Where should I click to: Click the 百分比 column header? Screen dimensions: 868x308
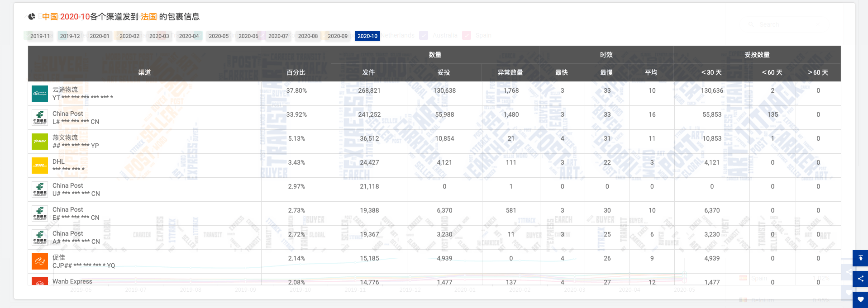296,72
